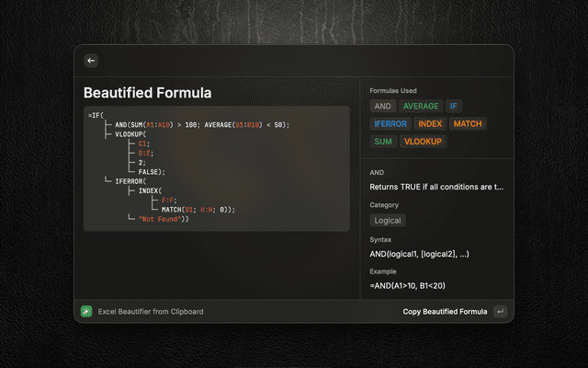Click the back arrow button
588x368 pixels.
[x=90, y=61]
